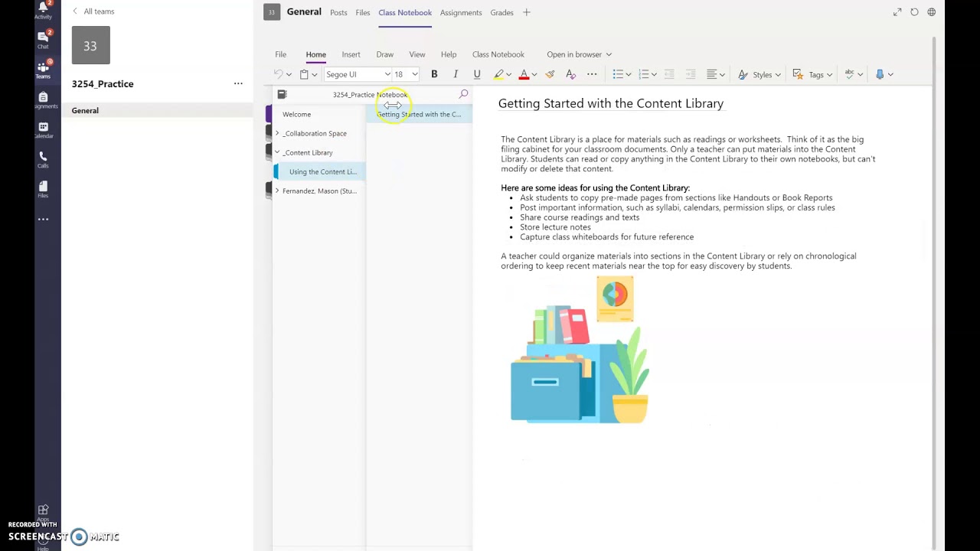Viewport: 980px width, 551px height.
Task: Click the 33 team avatar thumbnail
Action: [90, 45]
